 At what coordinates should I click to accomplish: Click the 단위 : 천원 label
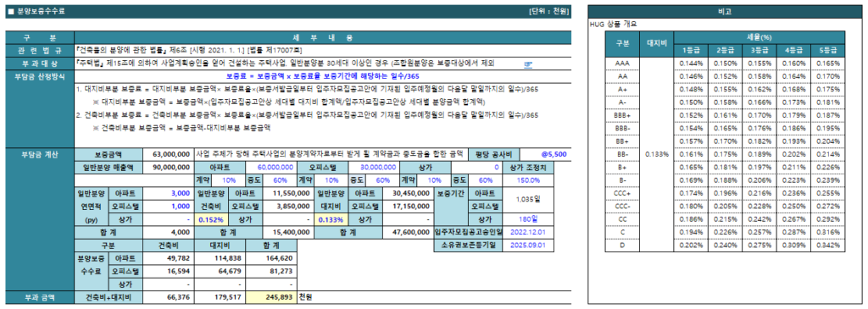click(548, 12)
